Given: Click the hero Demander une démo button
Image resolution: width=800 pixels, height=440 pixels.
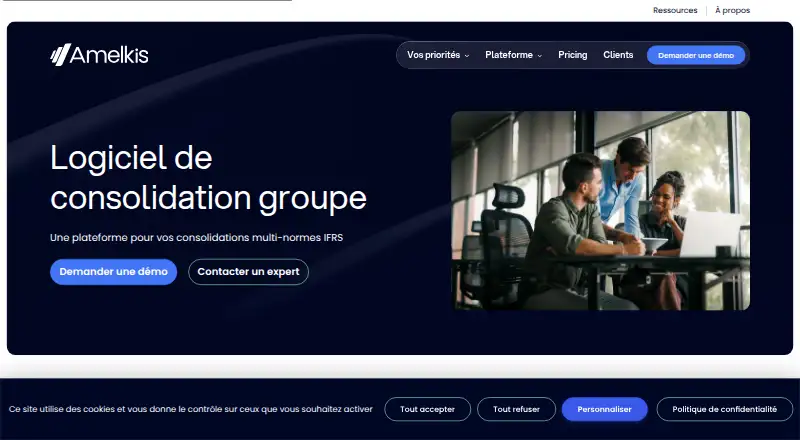Looking at the screenshot, I should point(113,272).
